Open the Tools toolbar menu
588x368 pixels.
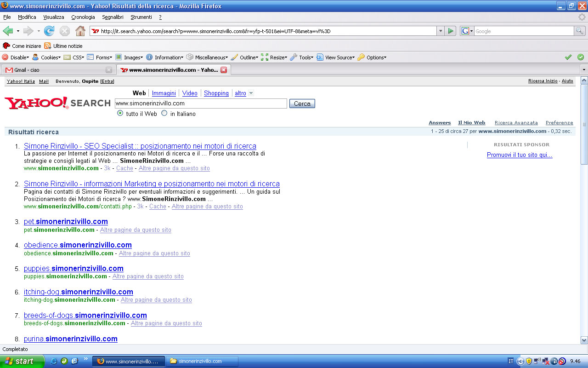tap(301, 57)
